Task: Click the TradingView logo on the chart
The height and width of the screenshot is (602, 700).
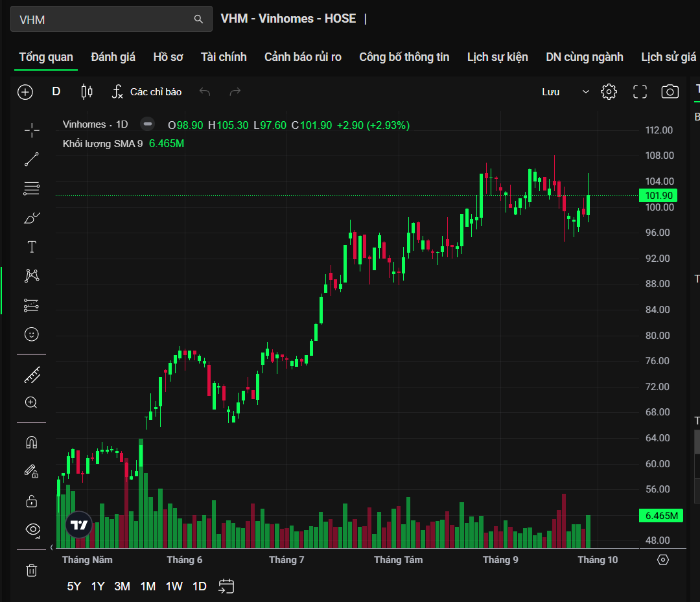Action: pyautogui.click(x=79, y=525)
